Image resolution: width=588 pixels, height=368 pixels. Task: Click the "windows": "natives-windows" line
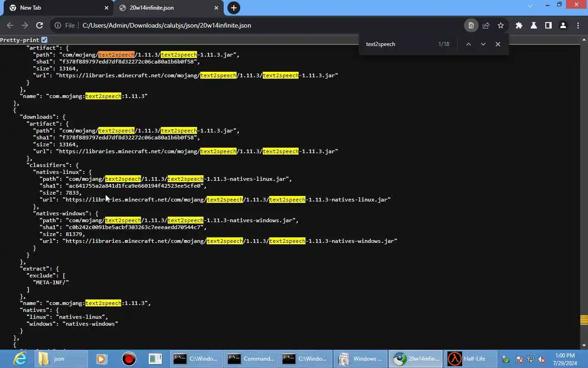tap(72, 324)
